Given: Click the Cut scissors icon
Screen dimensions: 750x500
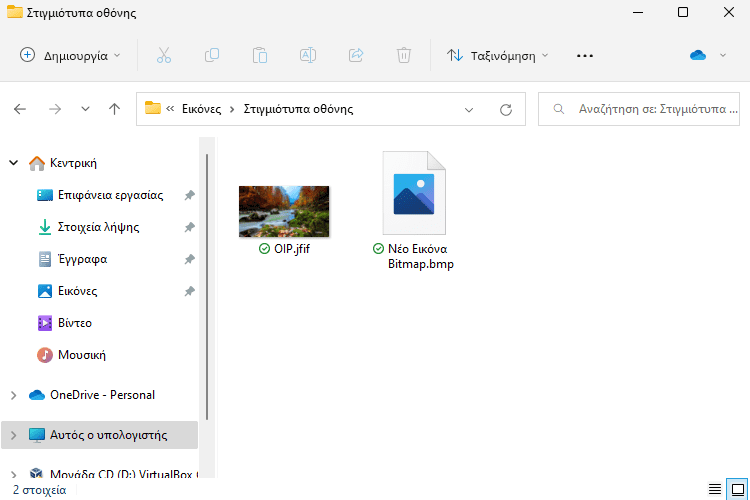Looking at the screenshot, I should point(164,56).
